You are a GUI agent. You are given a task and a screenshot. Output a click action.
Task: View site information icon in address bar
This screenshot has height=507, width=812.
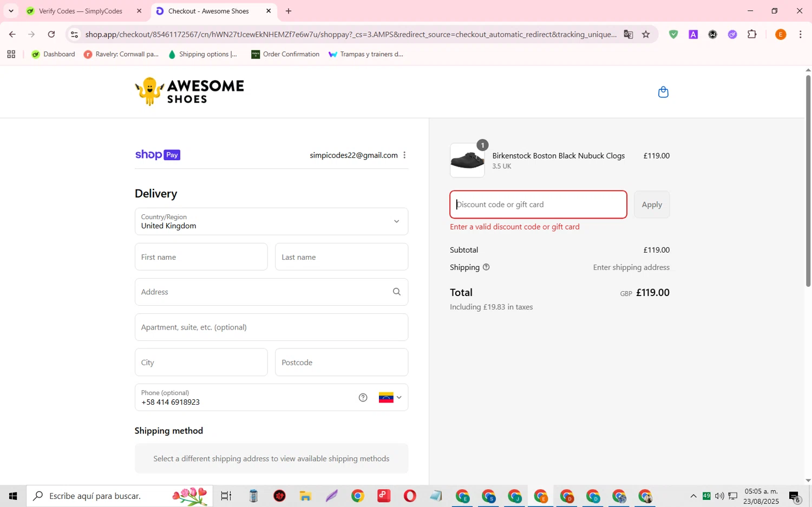coord(75,34)
